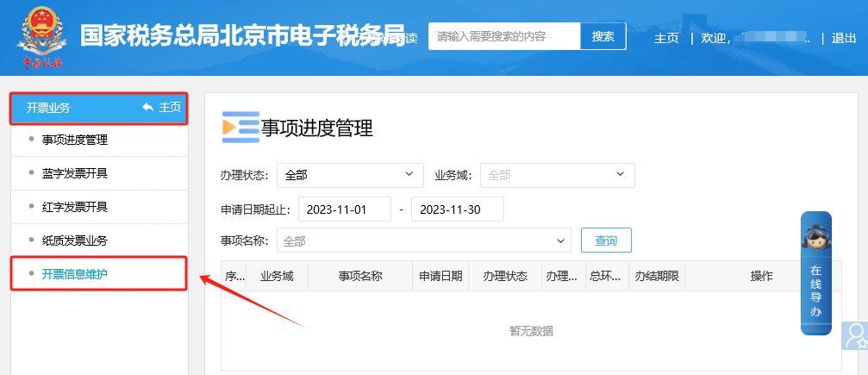Click the 操作 column header
The width and height of the screenshot is (868, 375).
pos(762,276)
